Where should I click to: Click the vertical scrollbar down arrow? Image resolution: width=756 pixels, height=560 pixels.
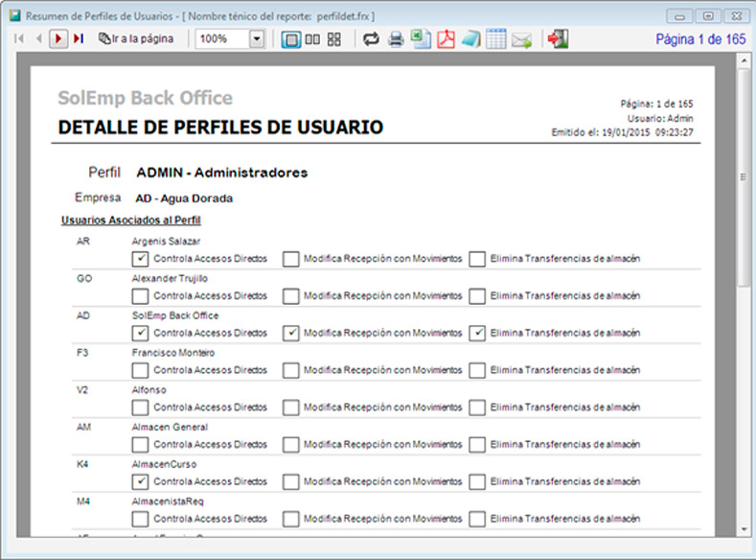[x=743, y=529]
